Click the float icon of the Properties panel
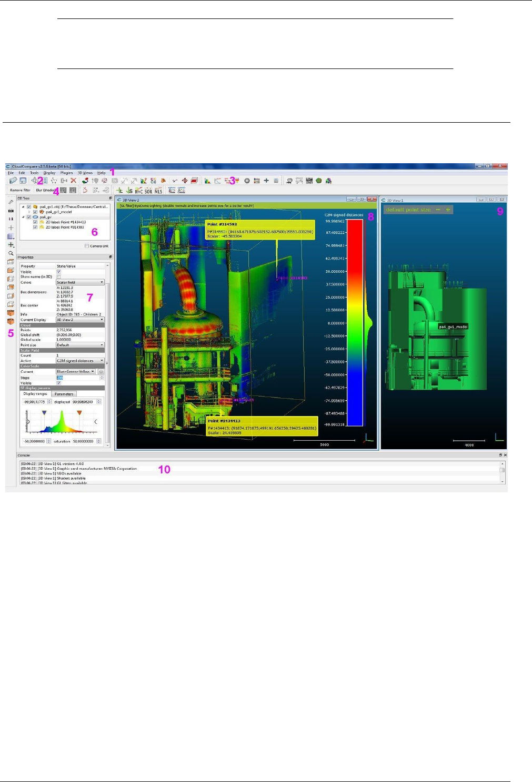This screenshot has height=782, width=532. point(111,257)
